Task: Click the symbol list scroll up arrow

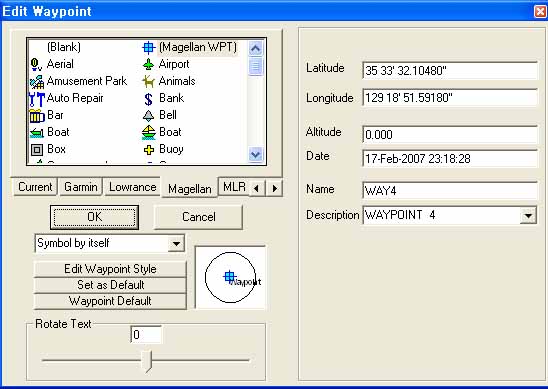Action: point(255,49)
